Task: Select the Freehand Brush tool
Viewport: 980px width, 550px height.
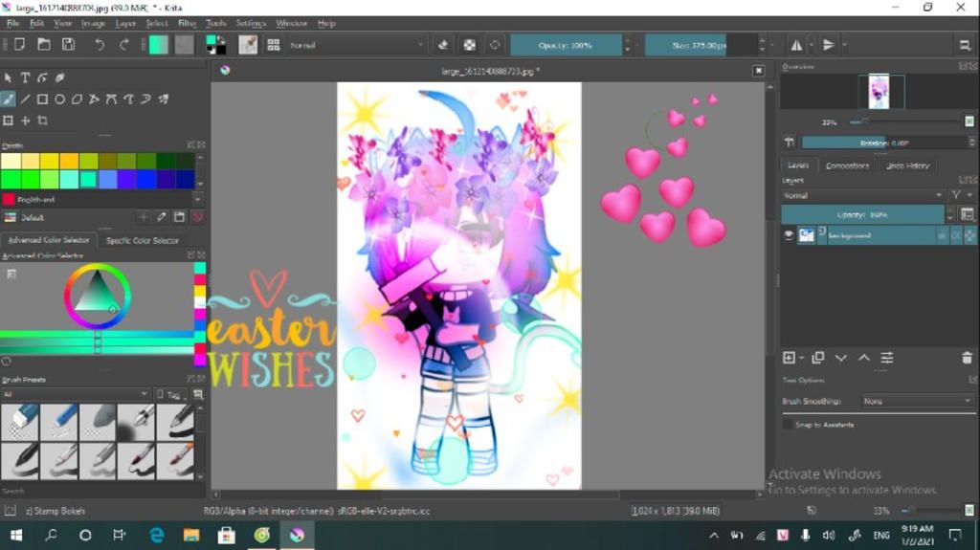Action: click(x=8, y=99)
